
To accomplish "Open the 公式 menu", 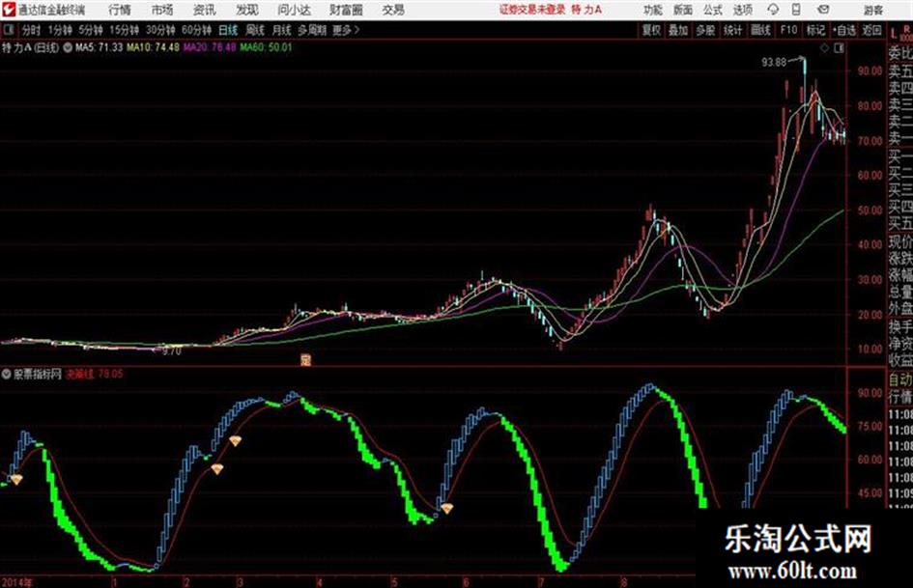I will coord(713,10).
